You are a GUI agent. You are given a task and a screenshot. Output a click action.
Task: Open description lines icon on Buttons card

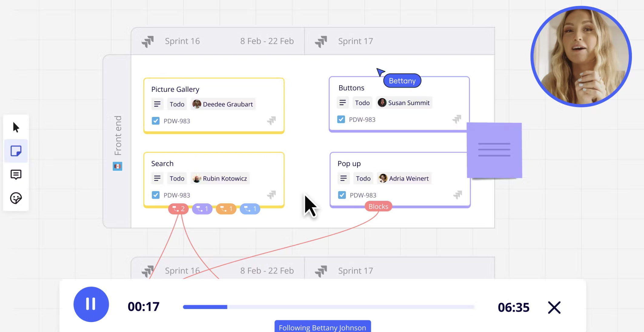pyautogui.click(x=343, y=103)
